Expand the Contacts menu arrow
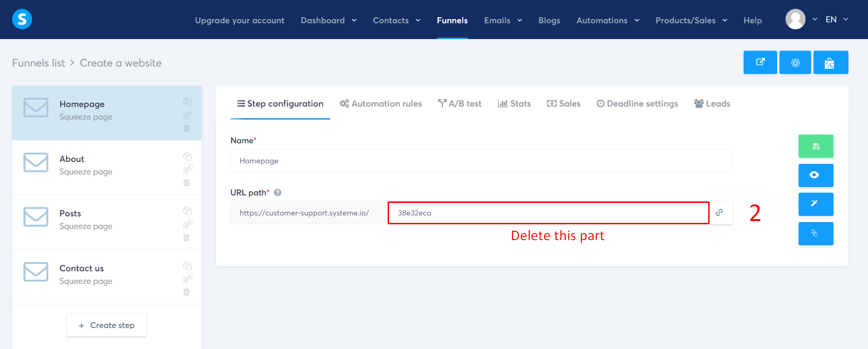 pos(418,20)
